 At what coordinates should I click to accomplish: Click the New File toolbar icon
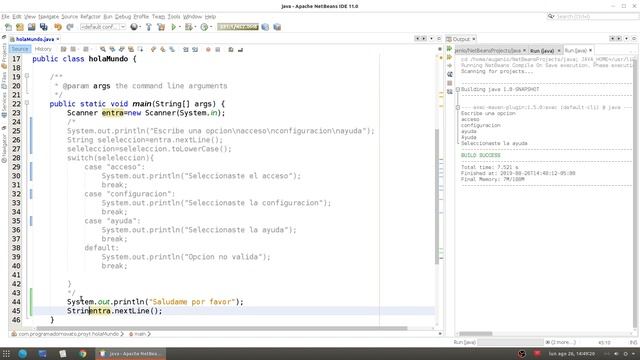pos(8,27)
